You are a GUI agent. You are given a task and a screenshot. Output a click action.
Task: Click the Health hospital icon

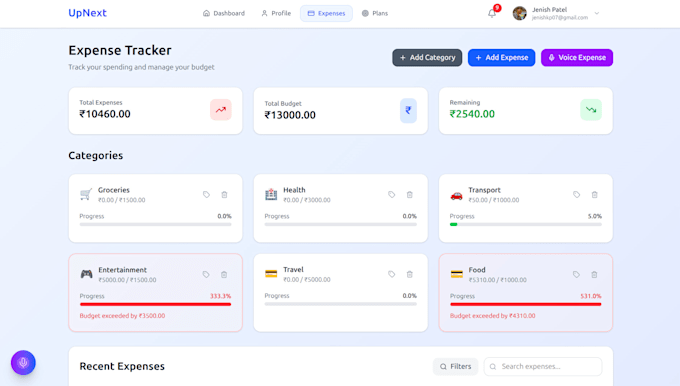271,194
